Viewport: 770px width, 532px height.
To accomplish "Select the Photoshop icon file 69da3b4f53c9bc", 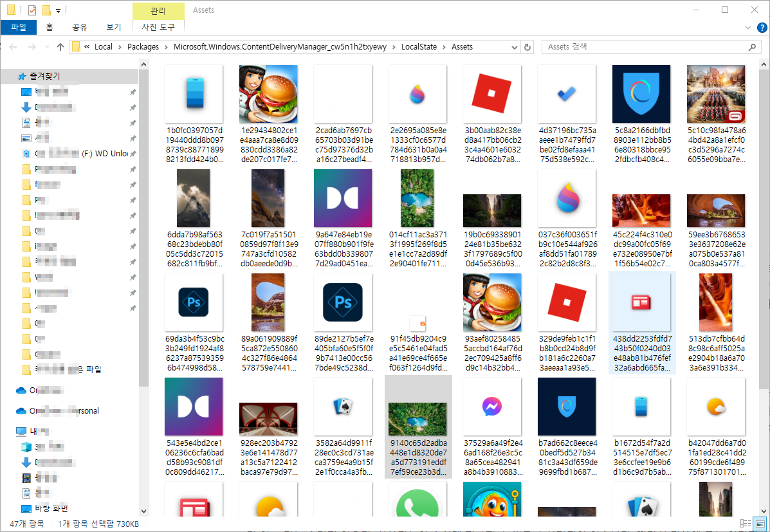I will [194, 323].
